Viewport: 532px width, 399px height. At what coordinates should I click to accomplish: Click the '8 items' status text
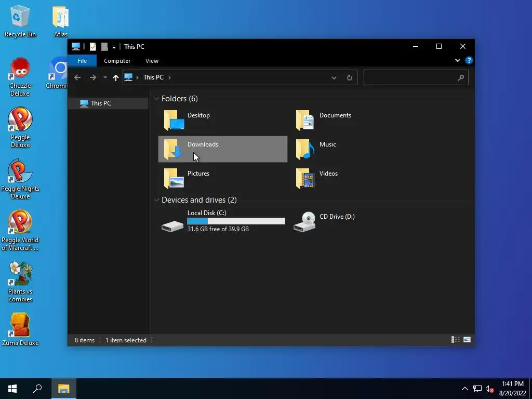[x=85, y=340]
